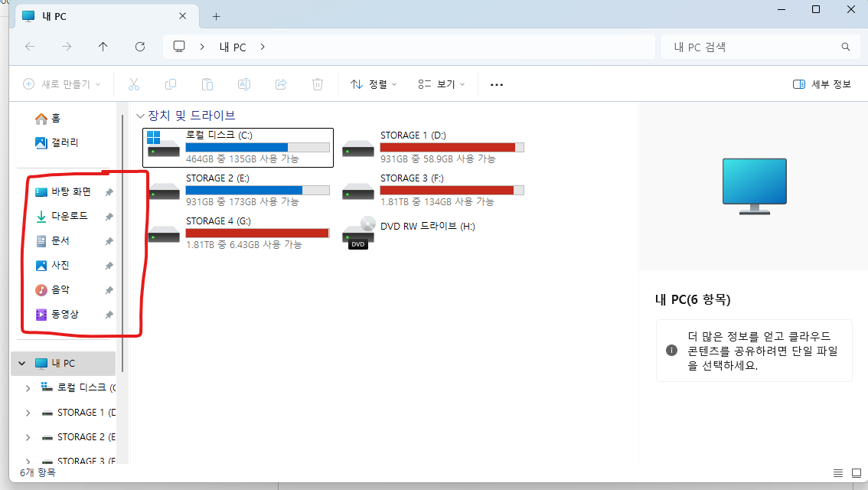Click the Delete (trash) icon
Viewport: 868px width, 490px height.
318,84
